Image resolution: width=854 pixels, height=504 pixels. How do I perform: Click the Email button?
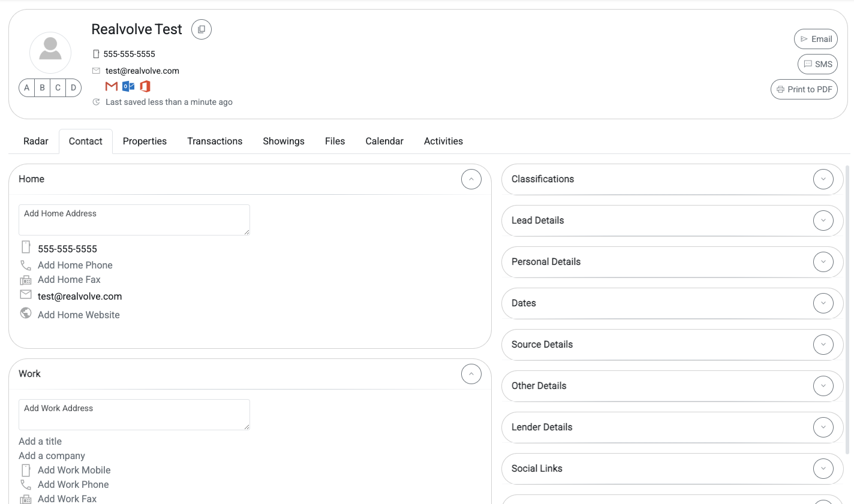816,39
